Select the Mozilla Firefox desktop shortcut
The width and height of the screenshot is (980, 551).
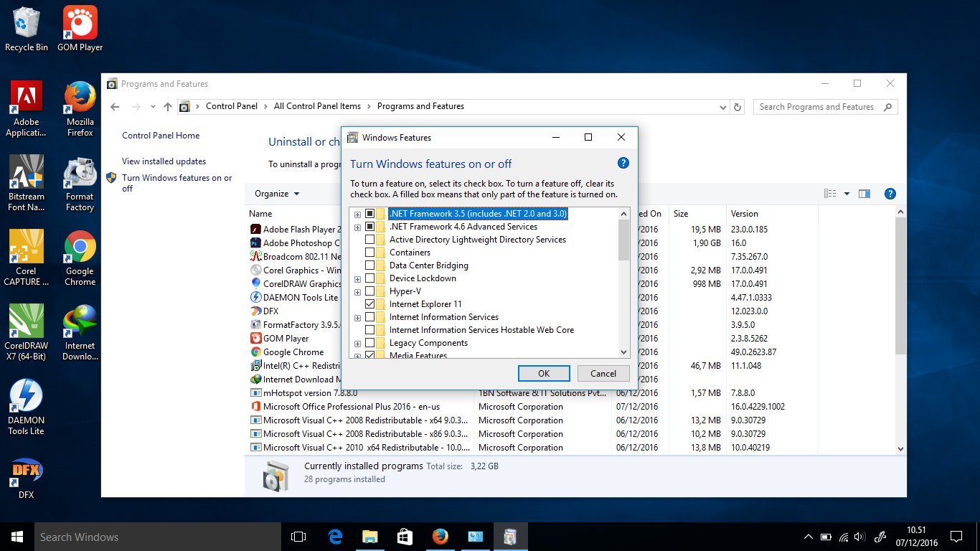80,109
